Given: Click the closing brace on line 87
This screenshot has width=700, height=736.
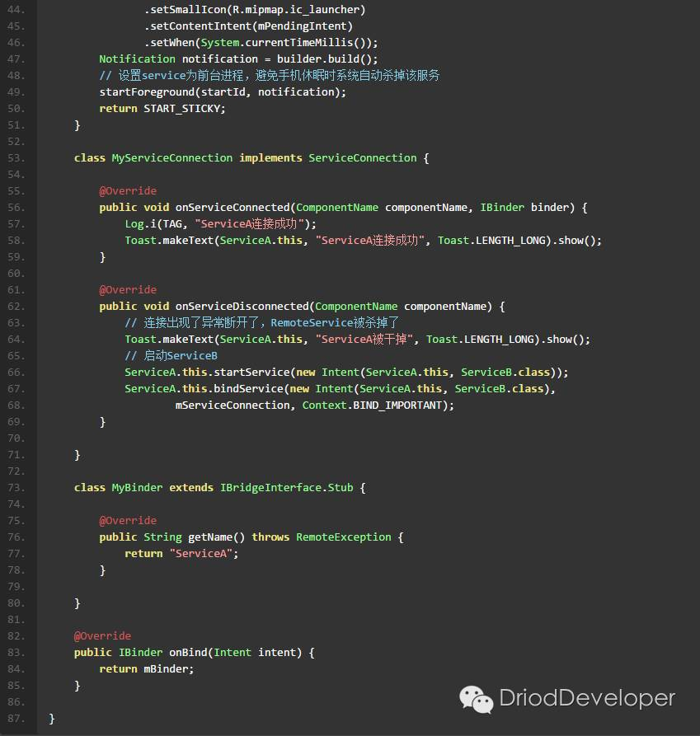Looking at the screenshot, I should [x=52, y=718].
